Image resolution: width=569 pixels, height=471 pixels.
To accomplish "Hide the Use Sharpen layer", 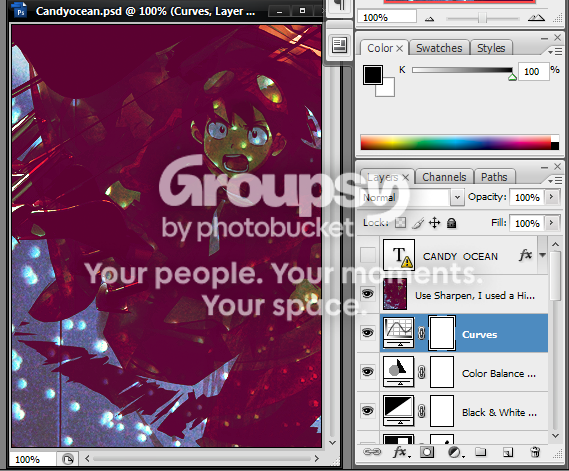I will (x=368, y=294).
